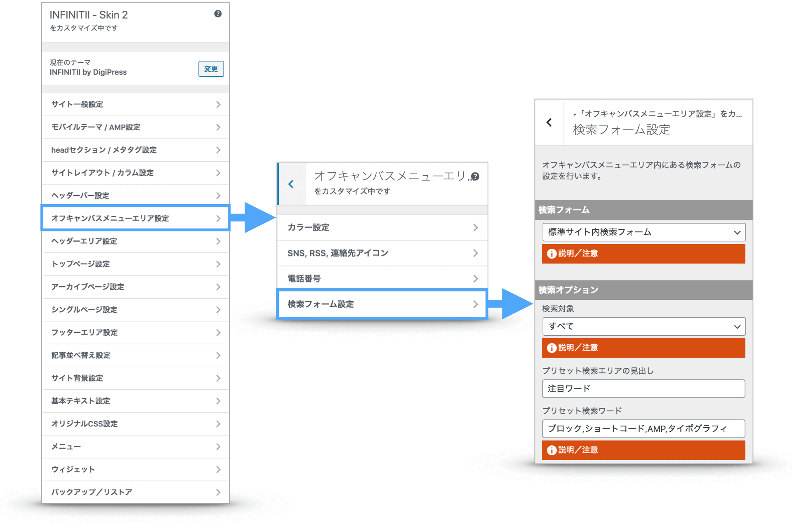
Task: Click the info icon under 検索対象 dropdown
Action: click(552, 348)
